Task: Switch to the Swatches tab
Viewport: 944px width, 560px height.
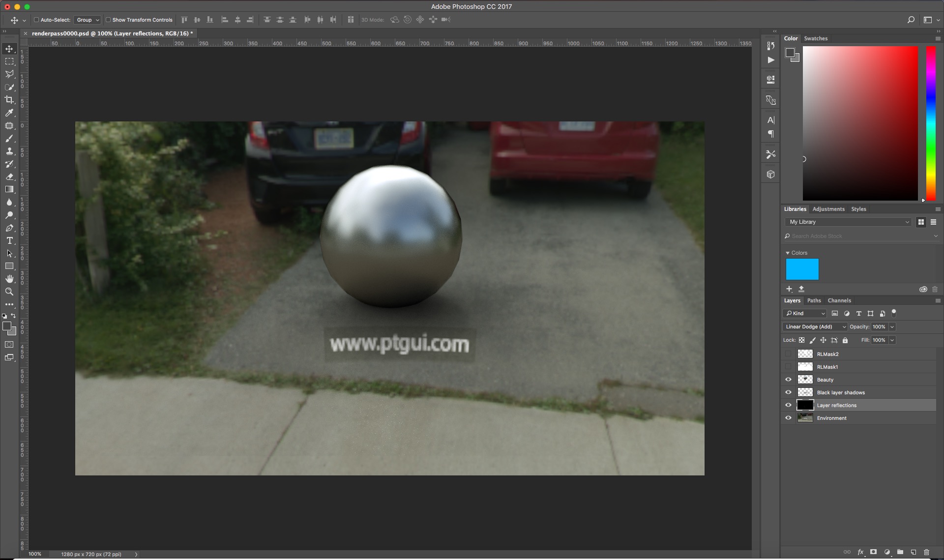Action: (816, 38)
